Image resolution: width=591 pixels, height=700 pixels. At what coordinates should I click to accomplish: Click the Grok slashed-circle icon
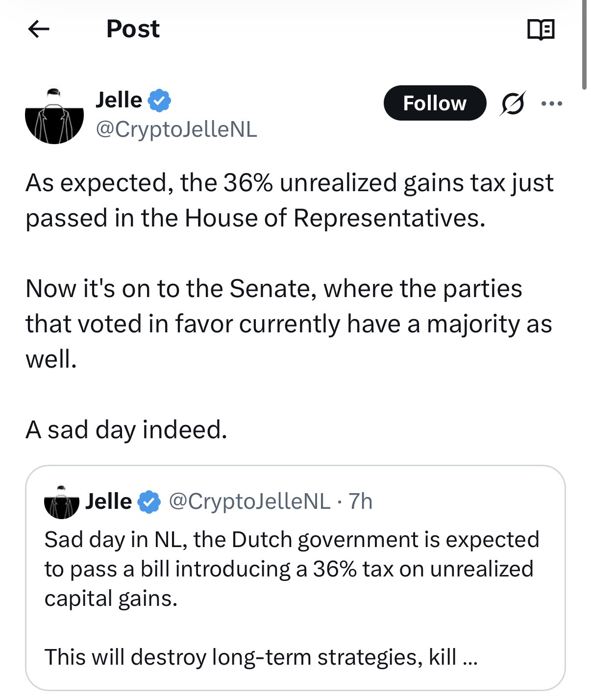[513, 103]
